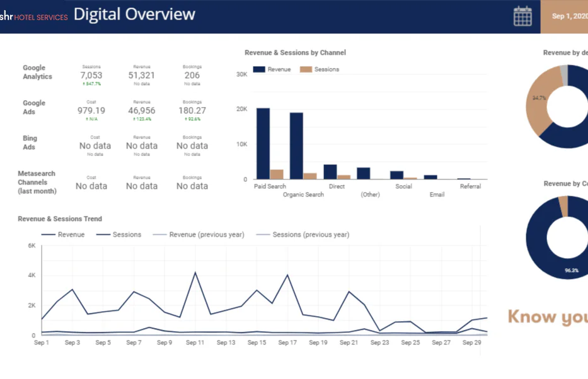Image resolution: width=588 pixels, height=379 pixels.
Task: Toggle Sessions (previous year) legend entry
Action: coord(303,234)
